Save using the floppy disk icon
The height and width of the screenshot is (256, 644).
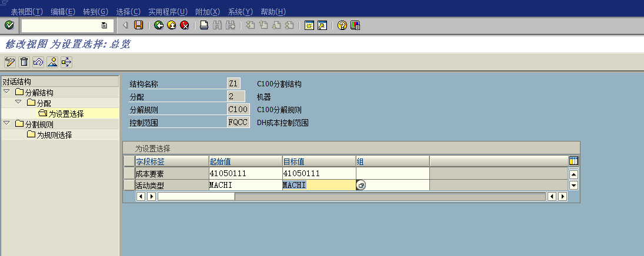tap(139, 25)
